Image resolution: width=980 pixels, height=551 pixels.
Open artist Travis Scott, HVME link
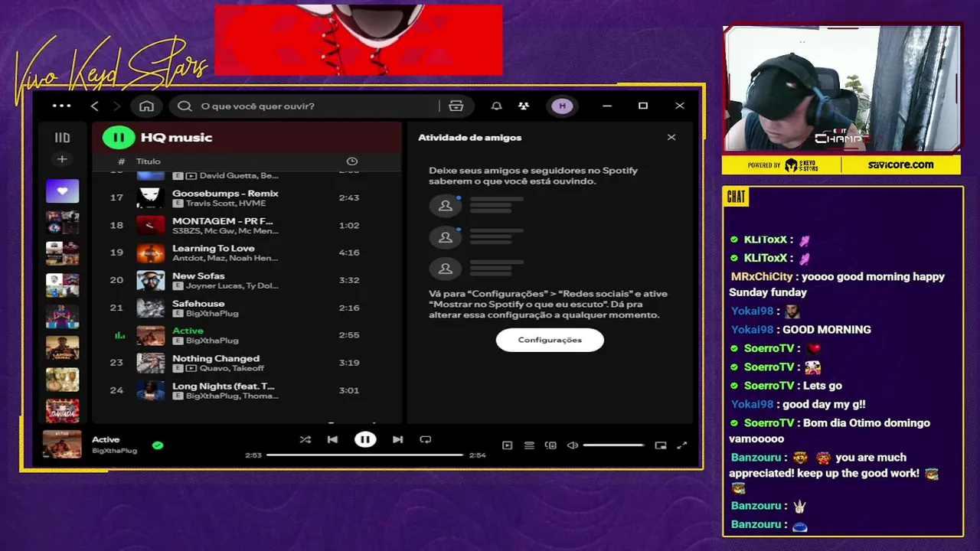226,204
